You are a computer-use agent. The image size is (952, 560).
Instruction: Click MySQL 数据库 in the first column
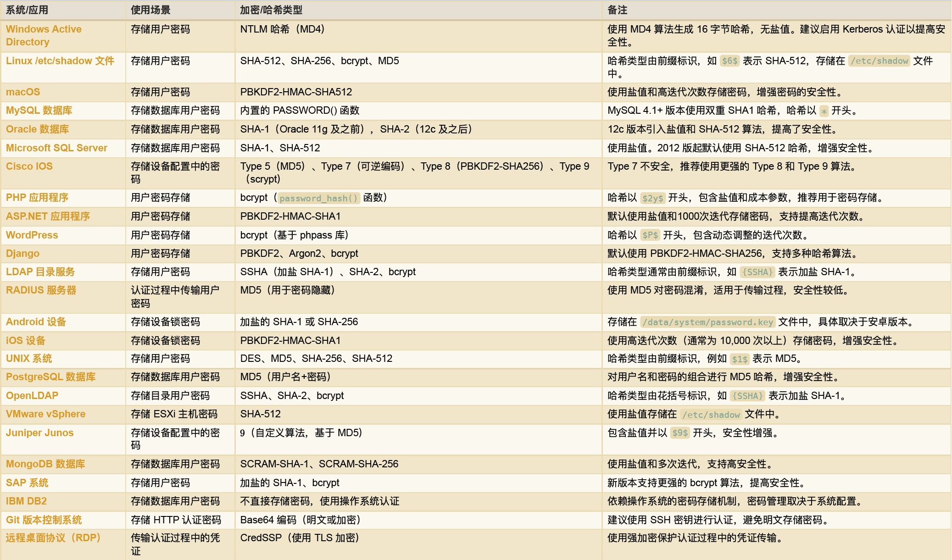point(39,110)
